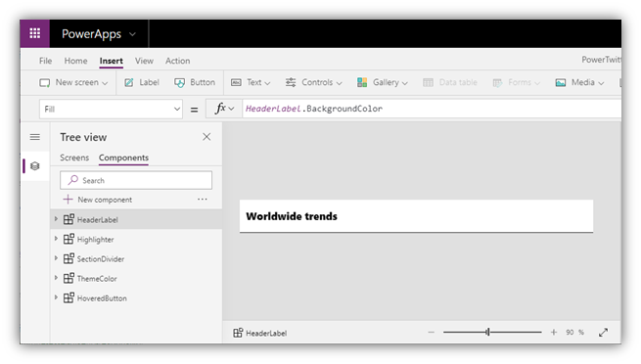This screenshot has height=364, width=641.
Task: Open the app launcher waffle icon
Action: [35, 33]
